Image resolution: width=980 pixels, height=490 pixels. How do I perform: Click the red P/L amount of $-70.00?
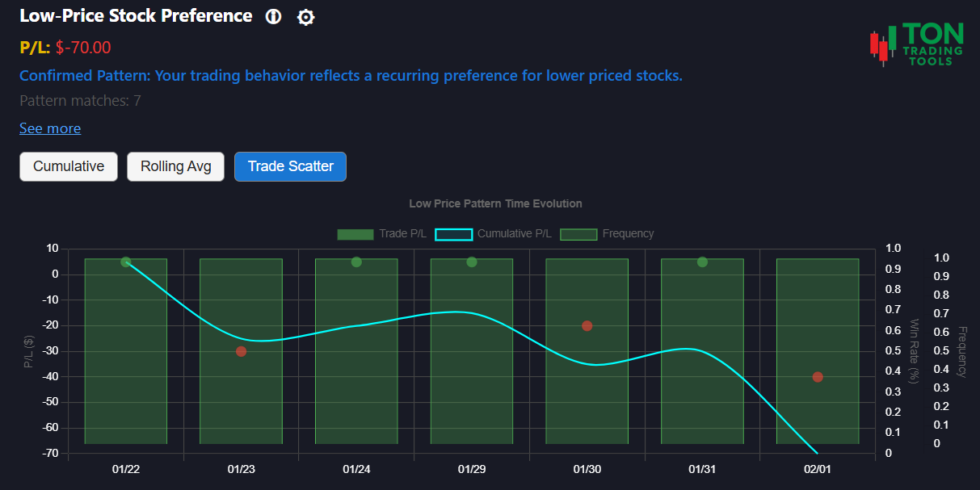coord(82,47)
